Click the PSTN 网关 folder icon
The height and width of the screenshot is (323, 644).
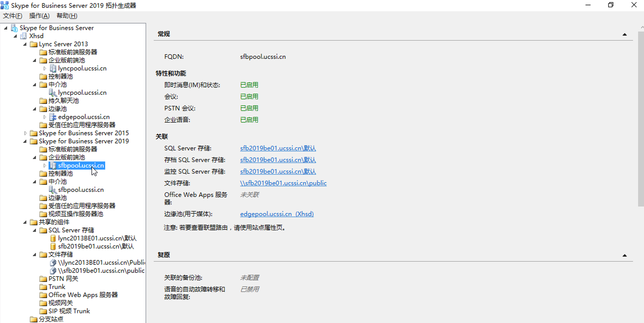click(43, 279)
